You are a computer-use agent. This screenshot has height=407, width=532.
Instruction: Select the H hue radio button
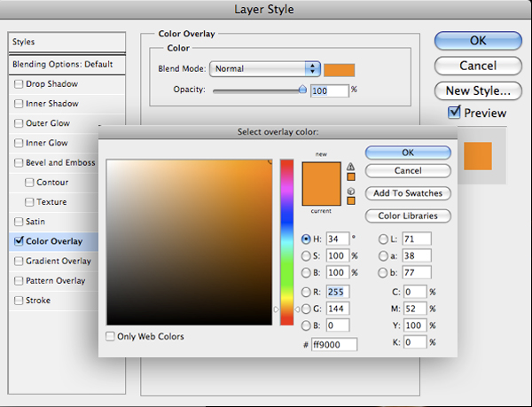coord(306,239)
